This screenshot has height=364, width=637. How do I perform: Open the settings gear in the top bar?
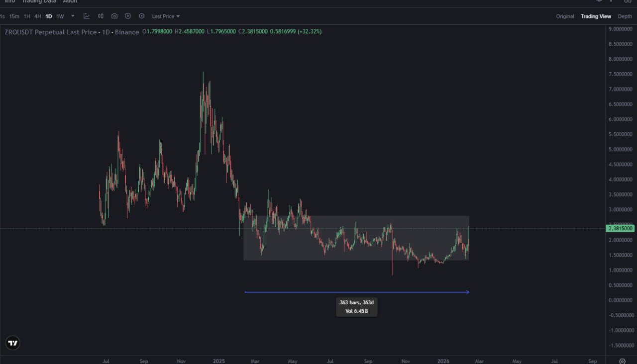pos(599,1)
